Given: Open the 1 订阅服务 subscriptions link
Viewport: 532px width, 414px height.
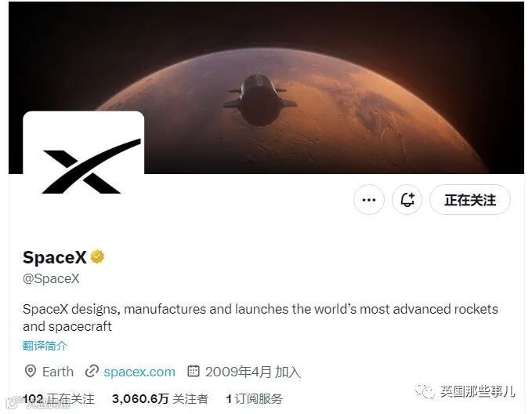Looking at the screenshot, I should click(x=255, y=399).
